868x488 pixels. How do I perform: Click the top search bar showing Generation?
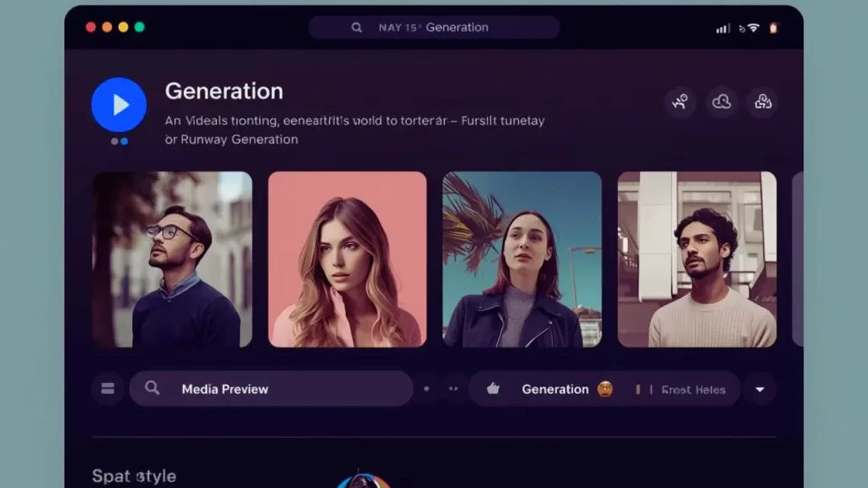coord(434,27)
